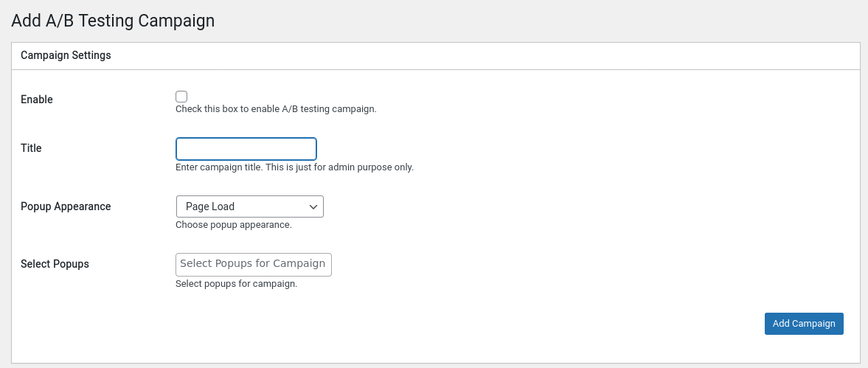Click the "Select popups for campaign." hint text
This screenshot has height=368, width=868.
click(x=236, y=283)
